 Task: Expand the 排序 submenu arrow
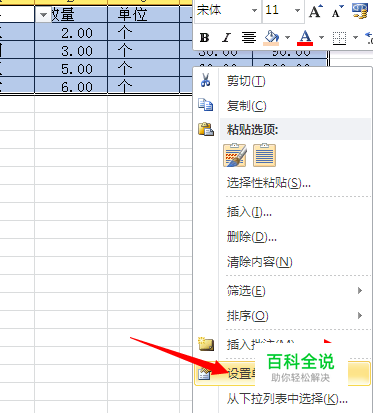click(360, 315)
